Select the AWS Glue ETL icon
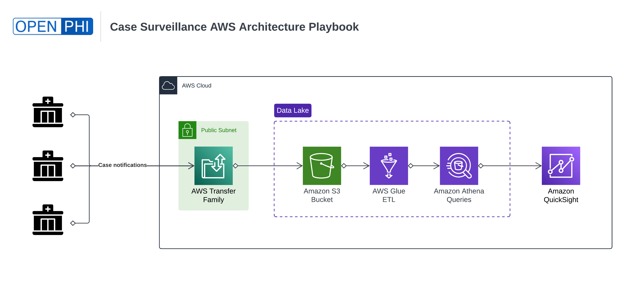 389,166
